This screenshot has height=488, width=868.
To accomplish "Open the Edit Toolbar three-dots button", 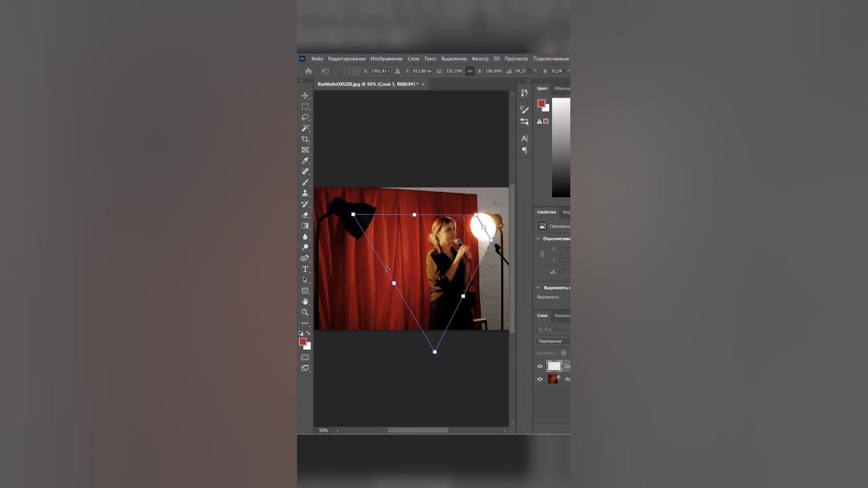I will tap(305, 323).
